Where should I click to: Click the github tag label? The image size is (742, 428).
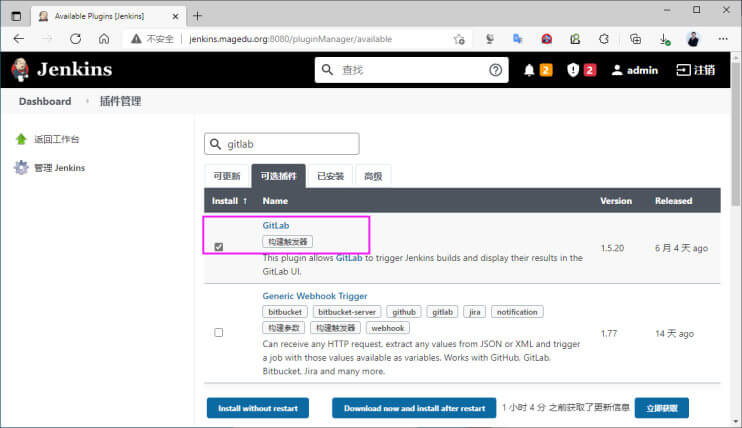[404, 312]
